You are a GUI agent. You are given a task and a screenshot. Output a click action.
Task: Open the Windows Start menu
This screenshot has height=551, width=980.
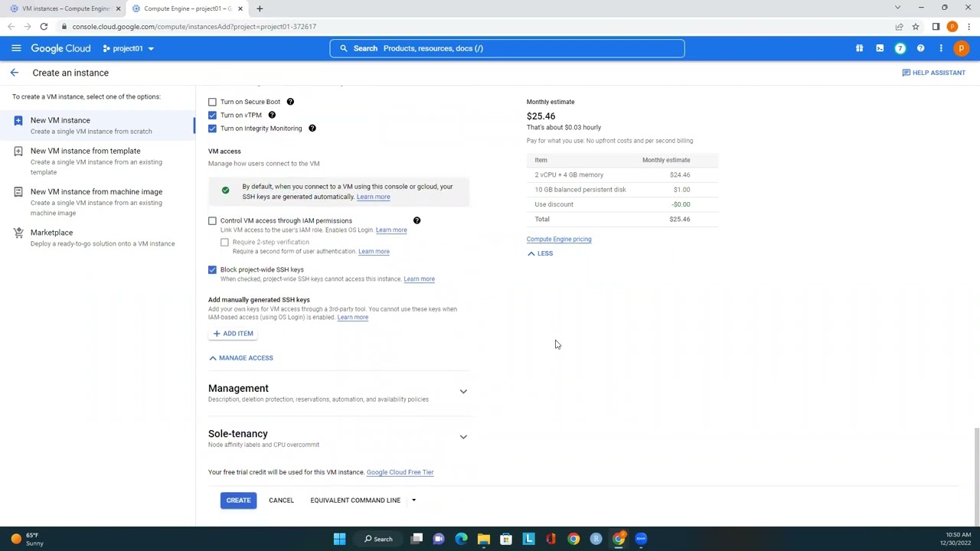(x=339, y=539)
